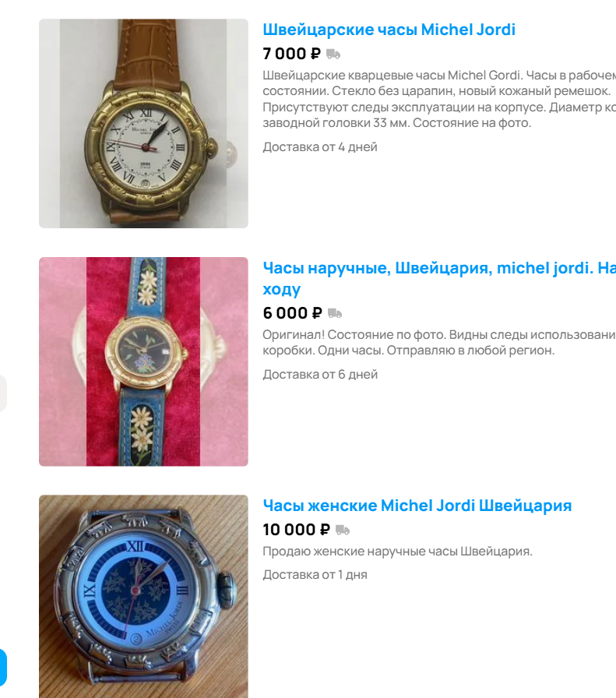Click "Доставка от 4 дней" text
The height and width of the screenshot is (698, 616).
(x=320, y=147)
